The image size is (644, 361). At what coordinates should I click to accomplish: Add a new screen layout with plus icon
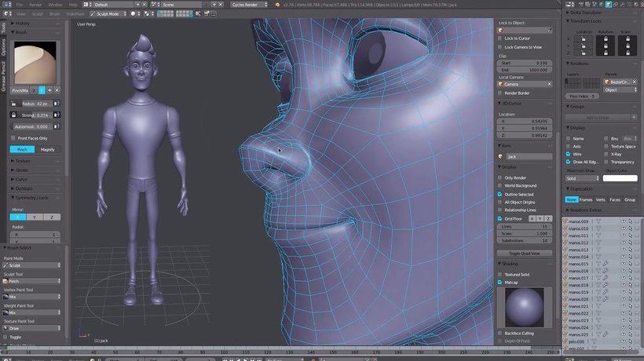(138, 5)
